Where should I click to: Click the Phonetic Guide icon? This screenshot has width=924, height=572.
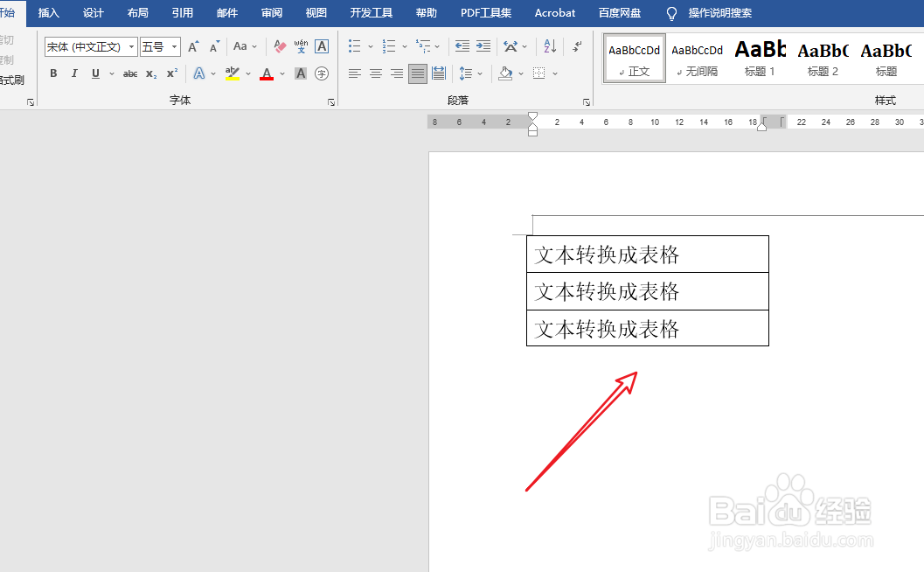coord(301,45)
